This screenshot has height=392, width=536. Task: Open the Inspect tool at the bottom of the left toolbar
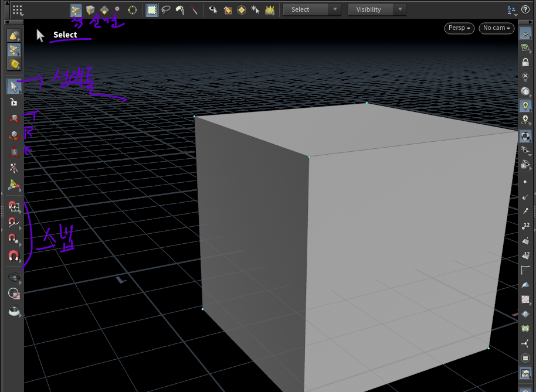[13, 310]
